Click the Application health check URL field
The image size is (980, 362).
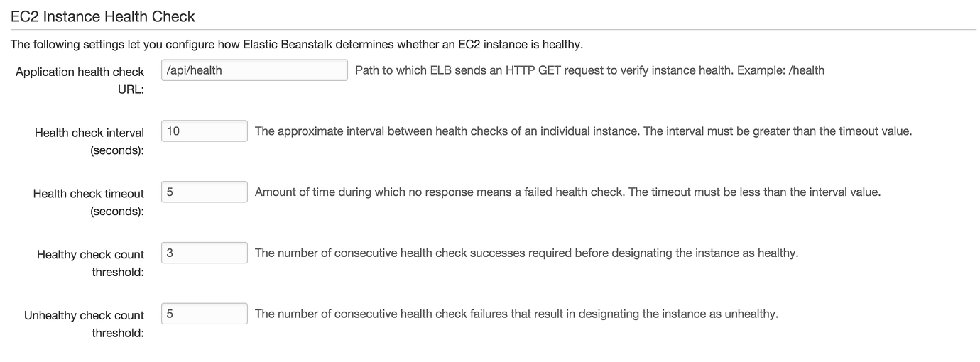click(254, 70)
